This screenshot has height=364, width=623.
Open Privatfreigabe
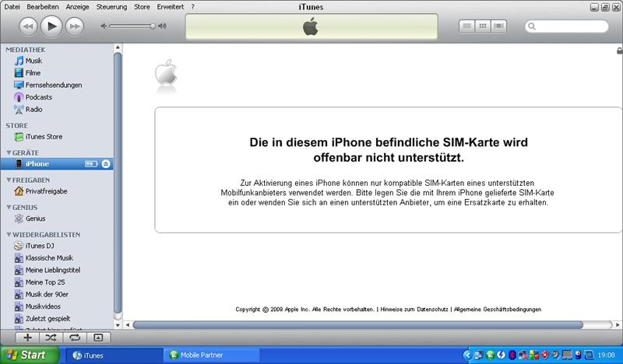coord(46,191)
